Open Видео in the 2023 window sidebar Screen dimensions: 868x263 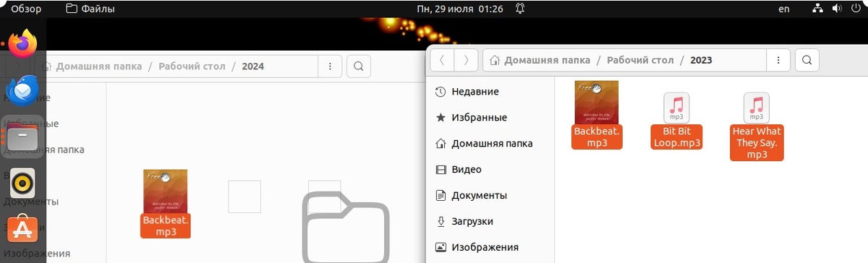pos(490,170)
